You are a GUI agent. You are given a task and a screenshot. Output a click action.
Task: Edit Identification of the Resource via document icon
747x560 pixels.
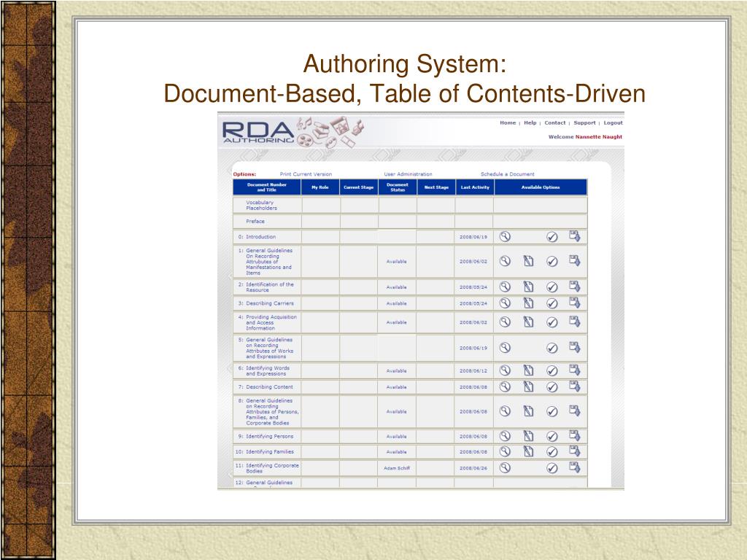pos(528,287)
